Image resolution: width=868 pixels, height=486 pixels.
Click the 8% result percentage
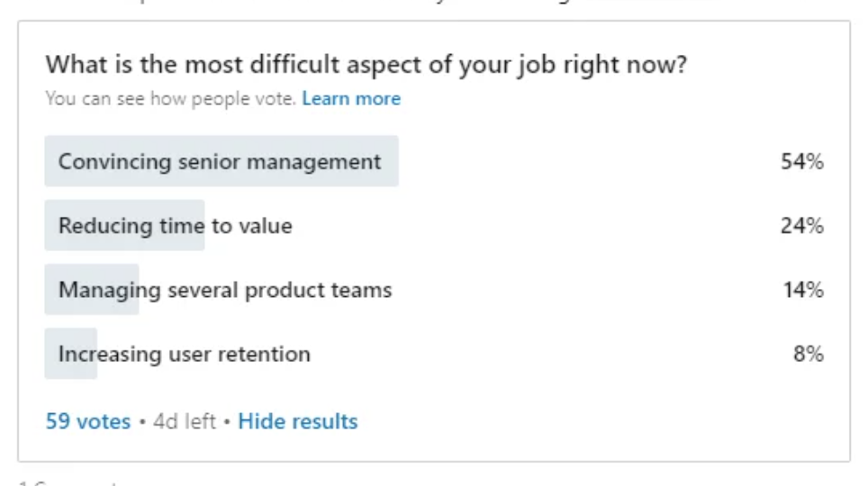(808, 354)
